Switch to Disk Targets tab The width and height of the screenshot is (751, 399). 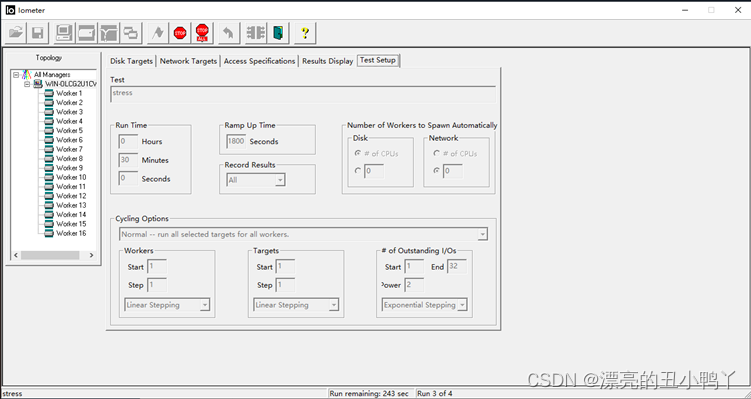pos(131,61)
